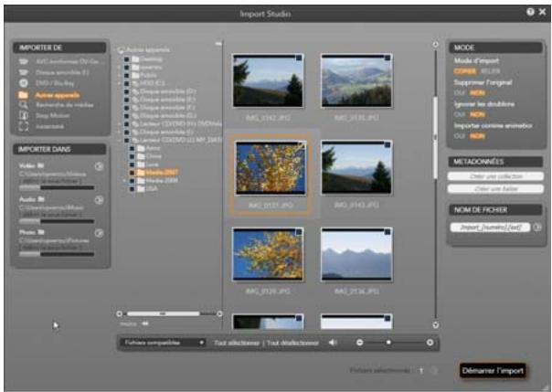The width and height of the screenshot is (552, 392).
Task: Edit the Photo destination folder settings
Action: [x=100, y=233]
